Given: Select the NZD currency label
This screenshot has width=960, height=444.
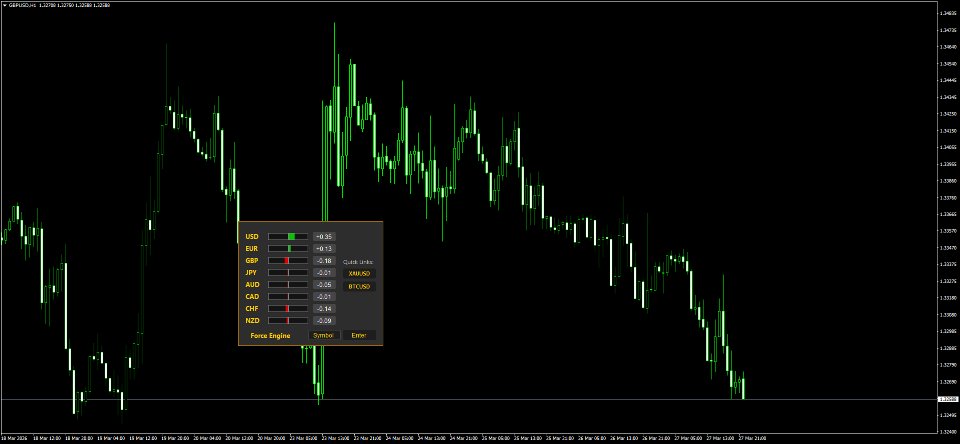Looking at the screenshot, I should point(252,320).
